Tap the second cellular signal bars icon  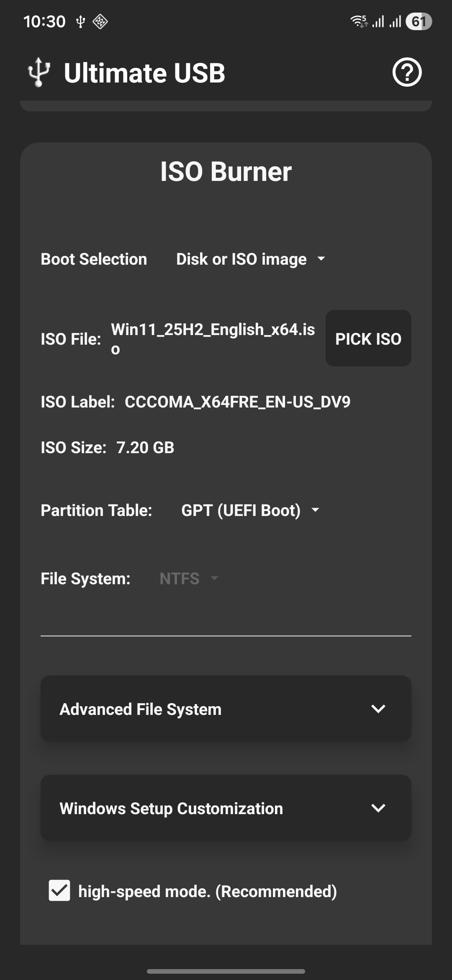pos(395,21)
